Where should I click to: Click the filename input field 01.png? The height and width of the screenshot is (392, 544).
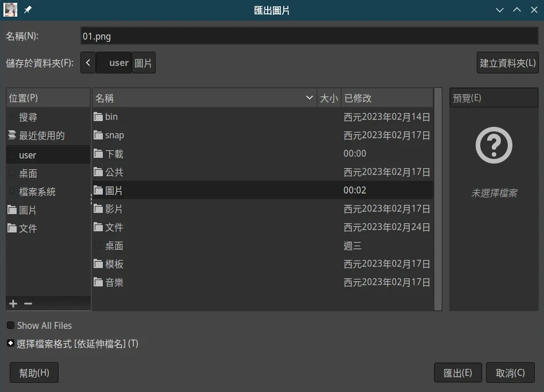(x=309, y=36)
